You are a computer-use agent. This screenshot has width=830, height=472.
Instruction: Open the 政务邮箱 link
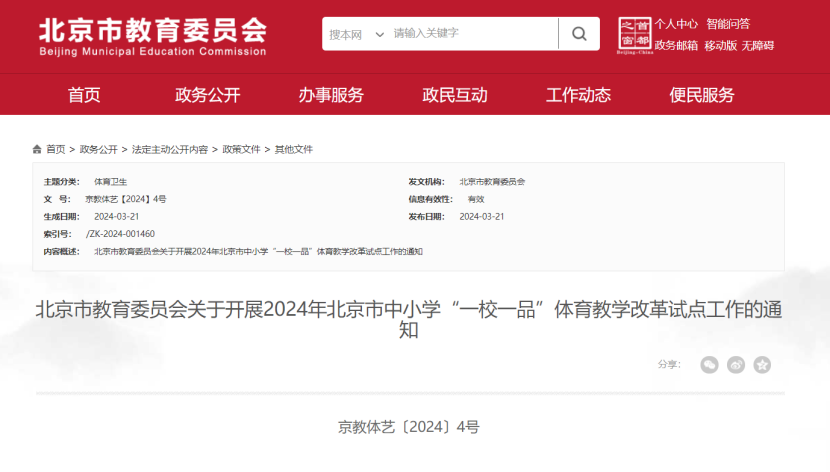point(676,45)
